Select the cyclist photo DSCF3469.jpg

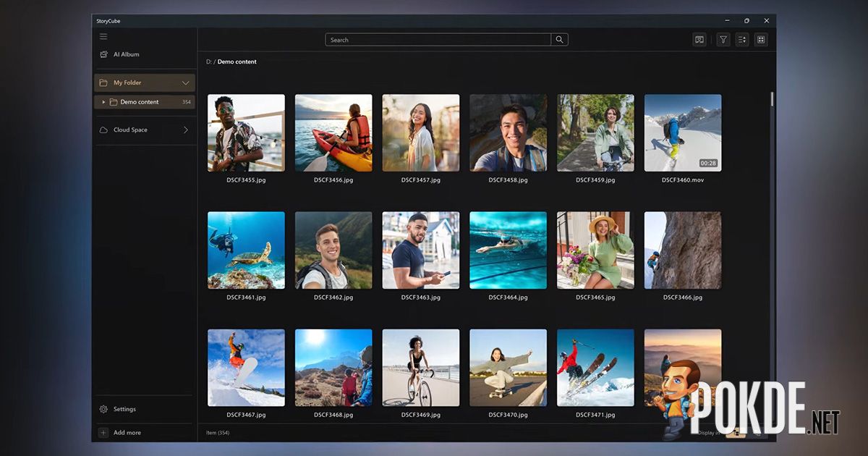coord(421,368)
